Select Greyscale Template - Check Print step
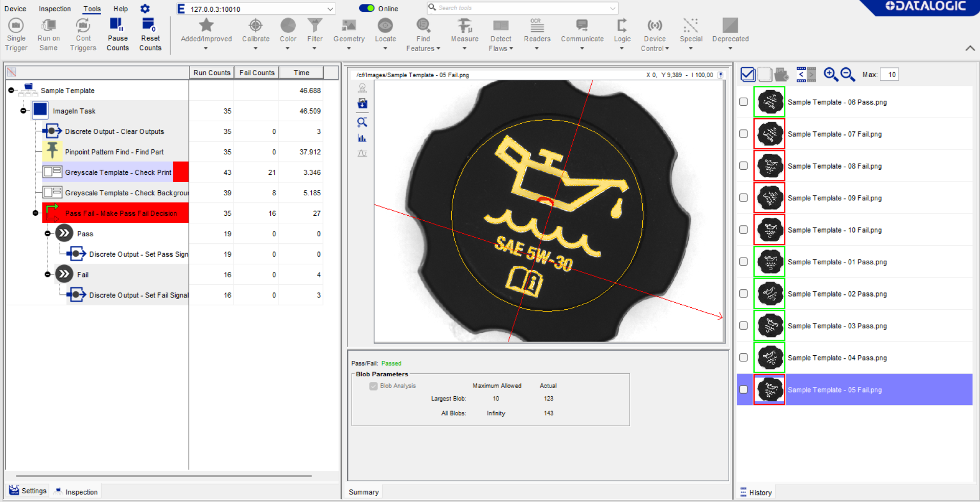 pyautogui.click(x=118, y=172)
